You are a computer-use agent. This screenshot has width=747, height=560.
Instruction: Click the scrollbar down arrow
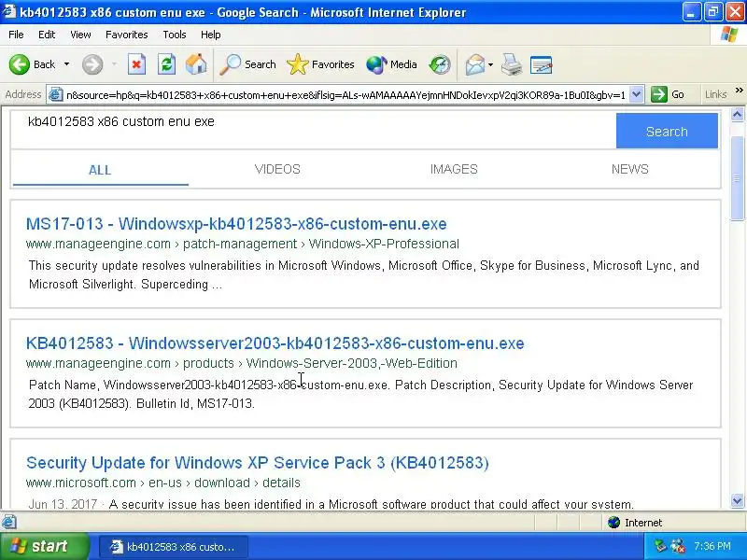[x=738, y=501]
